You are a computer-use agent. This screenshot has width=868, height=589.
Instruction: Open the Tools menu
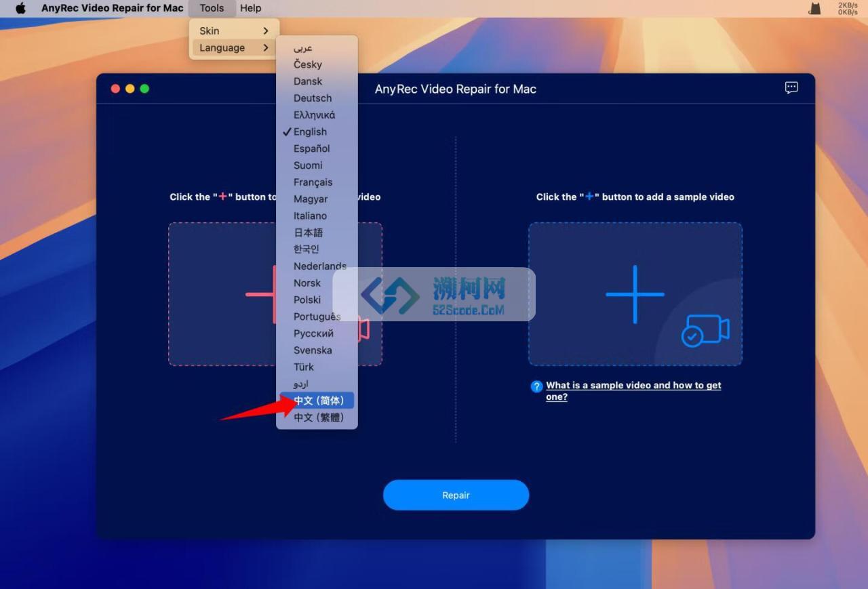click(212, 8)
